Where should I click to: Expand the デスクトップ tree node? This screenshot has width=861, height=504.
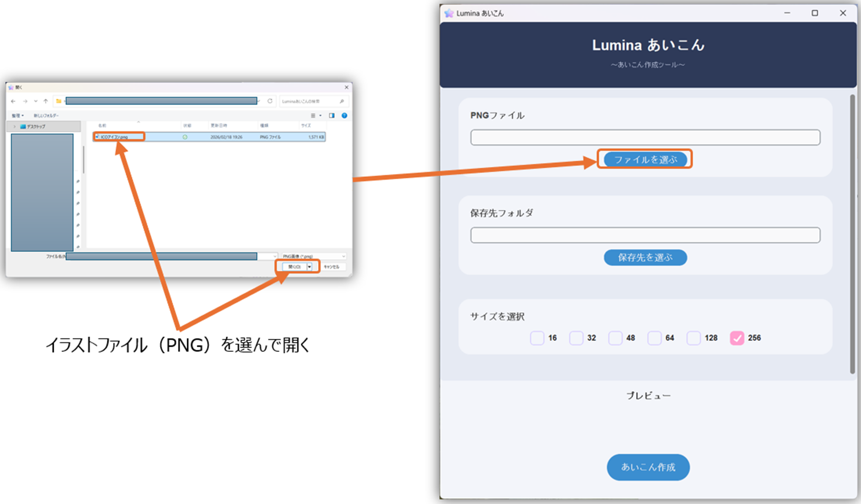[x=15, y=127]
